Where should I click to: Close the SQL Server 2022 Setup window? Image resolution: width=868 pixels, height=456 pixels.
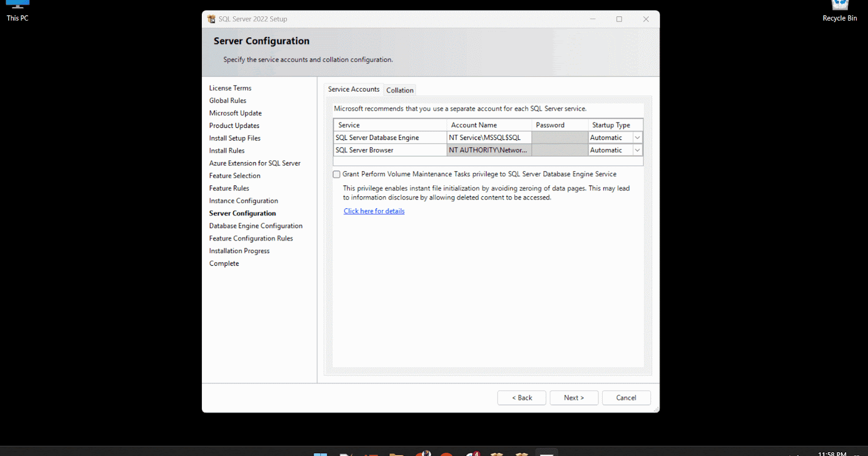646,19
